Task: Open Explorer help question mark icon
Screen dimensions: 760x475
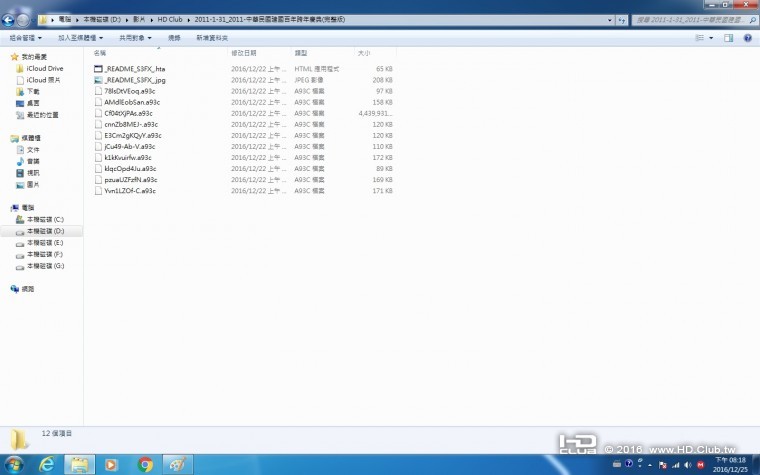Action: coord(748,38)
